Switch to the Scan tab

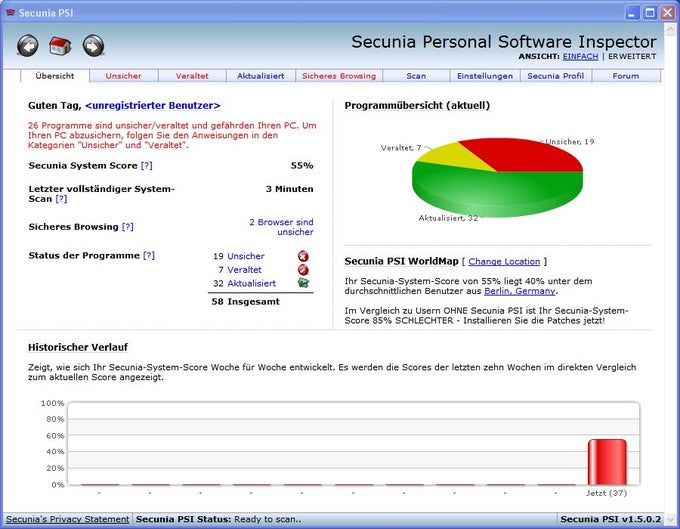416,76
